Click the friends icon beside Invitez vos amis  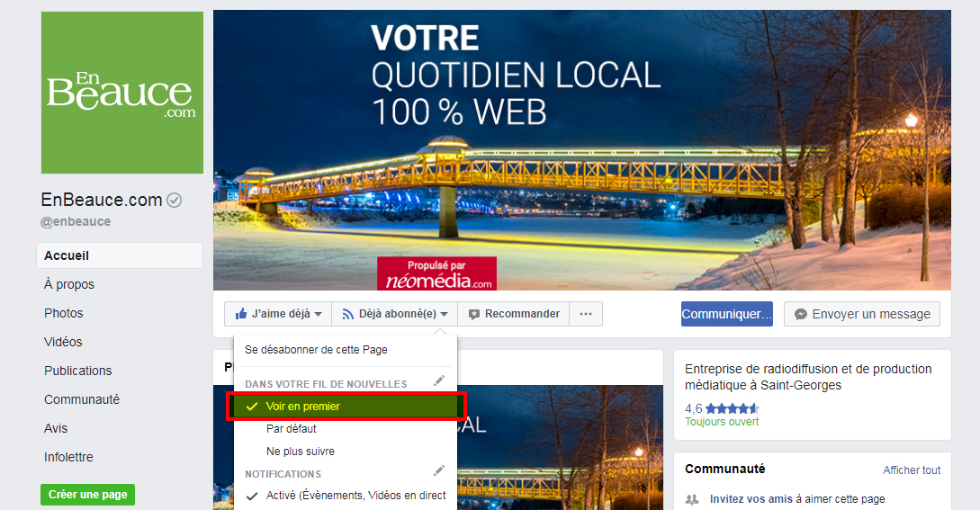click(x=692, y=499)
